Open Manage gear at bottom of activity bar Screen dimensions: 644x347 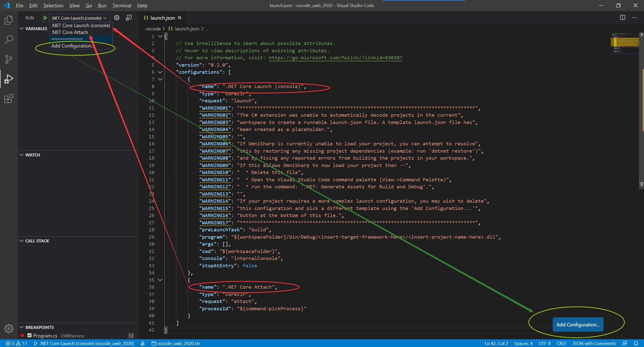(9, 328)
